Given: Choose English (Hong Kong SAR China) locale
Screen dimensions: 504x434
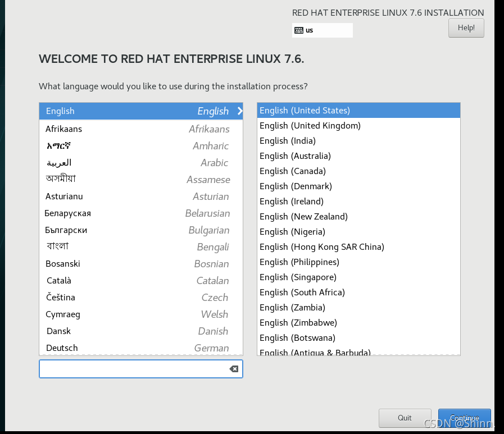Looking at the screenshot, I should point(358,246).
